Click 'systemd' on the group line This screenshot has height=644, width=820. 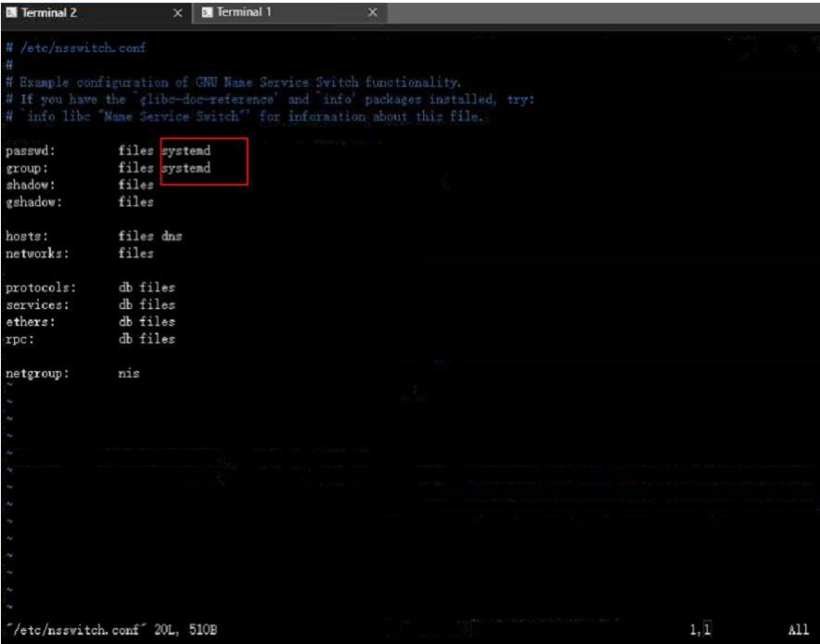(x=186, y=169)
